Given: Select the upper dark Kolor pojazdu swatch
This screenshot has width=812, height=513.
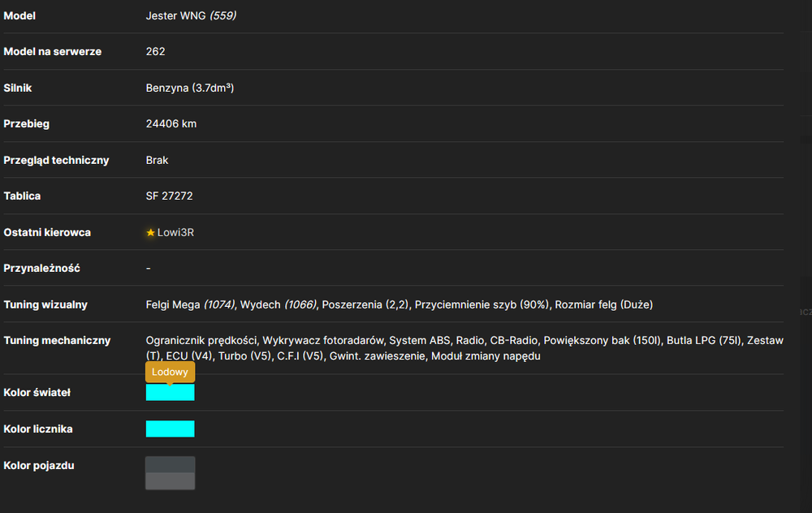Looking at the screenshot, I should 171,464.
